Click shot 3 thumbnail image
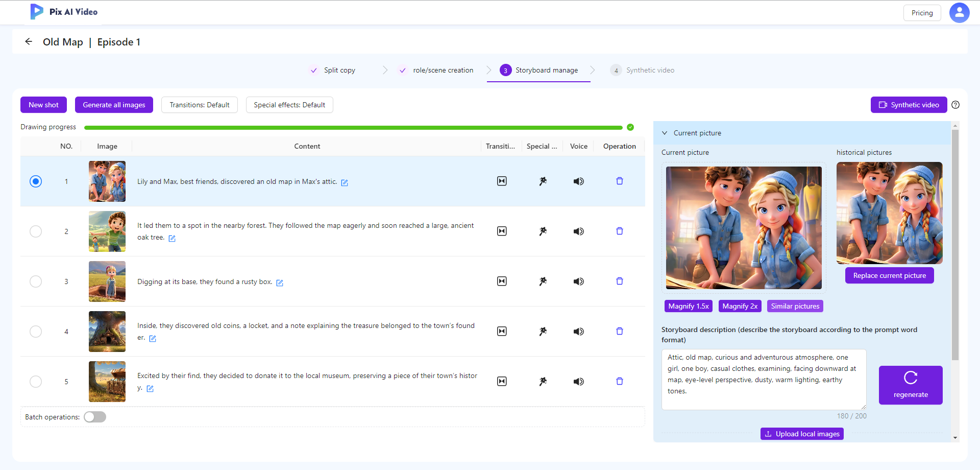 (107, 281)
